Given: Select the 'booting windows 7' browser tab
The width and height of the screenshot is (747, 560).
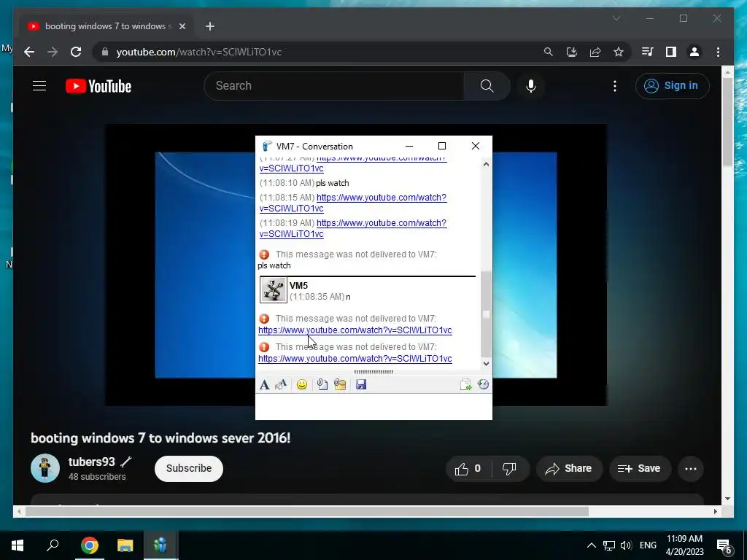Looking at the screenshot, I should click(x=107, y=26).
